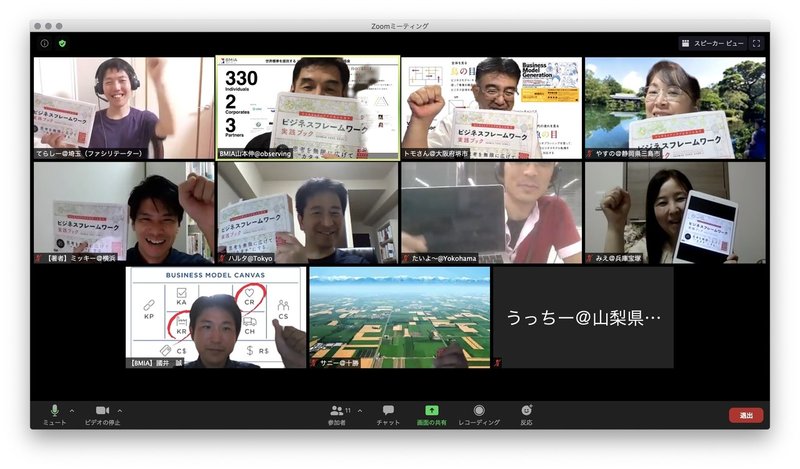Select the やすの@静岡県三島市 video tile
Viewport: 800px width, 469px height.
click(x=675, y=108)
